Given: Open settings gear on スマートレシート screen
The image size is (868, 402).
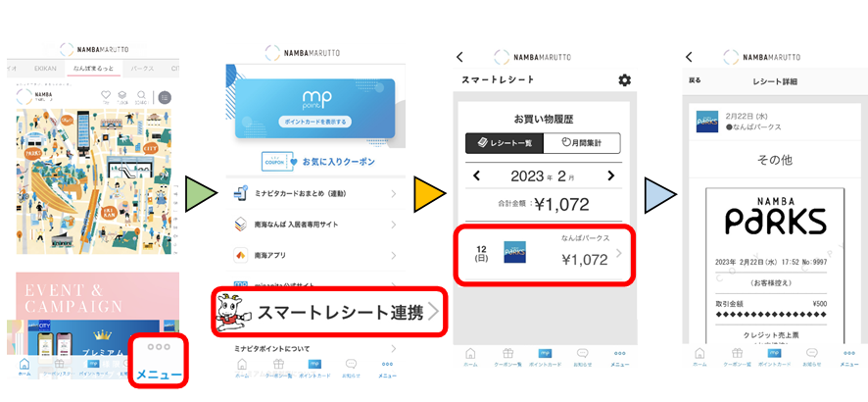Looking at the screenshot, I should pos(624,80).
